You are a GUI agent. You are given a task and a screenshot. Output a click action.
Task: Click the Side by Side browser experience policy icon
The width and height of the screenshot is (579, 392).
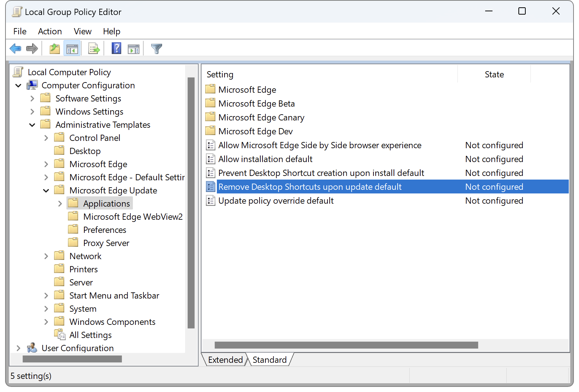[x=211, y=145]
